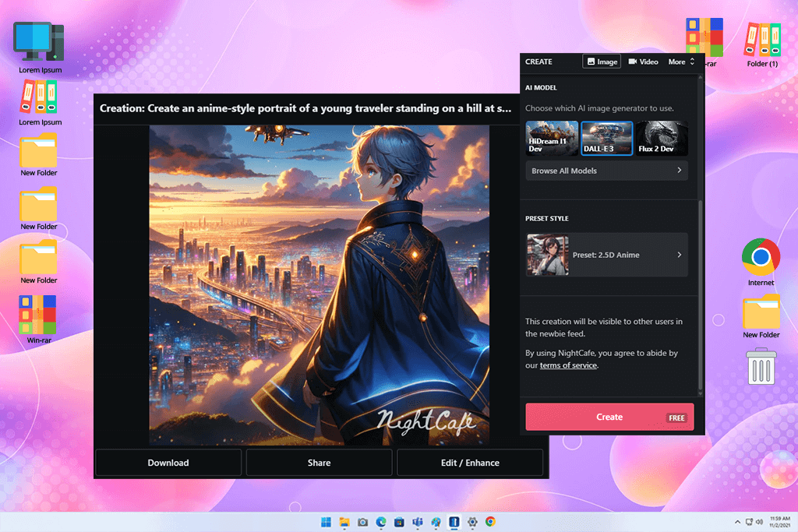
Task: Click the PRESET STYLE section heading
Action: click(x=546, y=218)
